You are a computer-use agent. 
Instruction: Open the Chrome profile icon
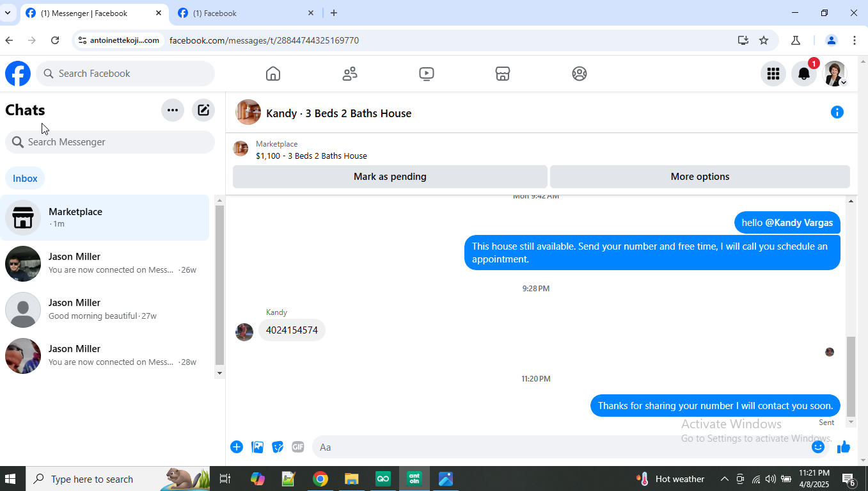point(832,40)
